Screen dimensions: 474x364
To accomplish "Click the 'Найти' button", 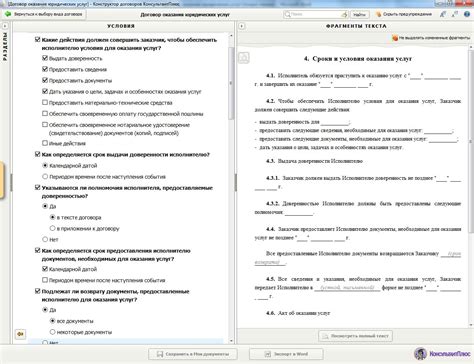I will (359, 14).
